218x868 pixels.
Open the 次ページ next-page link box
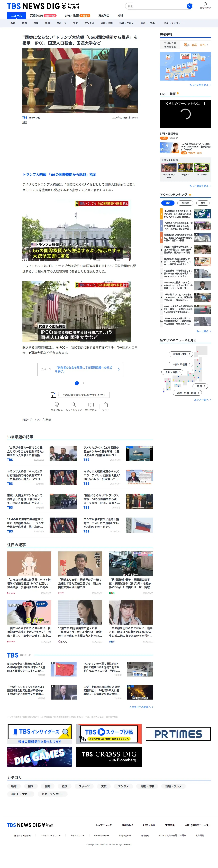[80, 369]
